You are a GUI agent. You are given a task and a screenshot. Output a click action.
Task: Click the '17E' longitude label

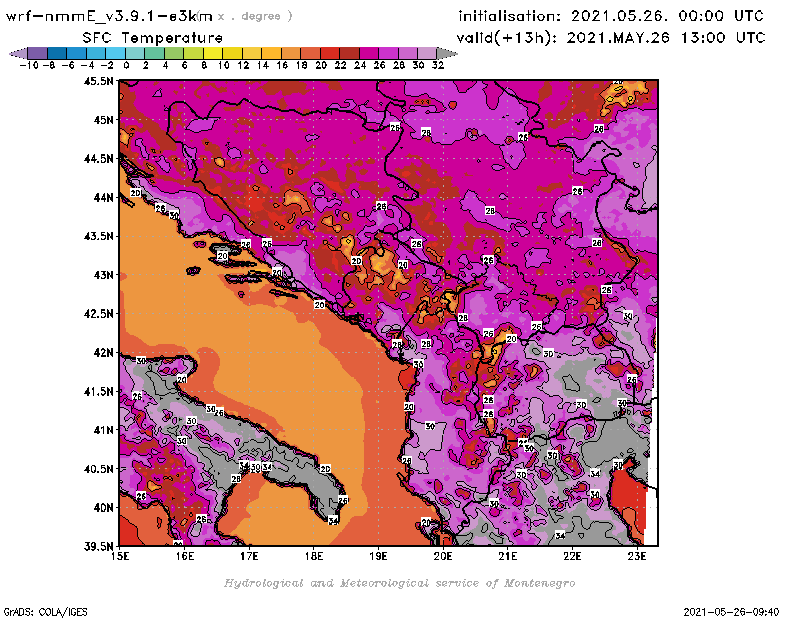point(249,556)
